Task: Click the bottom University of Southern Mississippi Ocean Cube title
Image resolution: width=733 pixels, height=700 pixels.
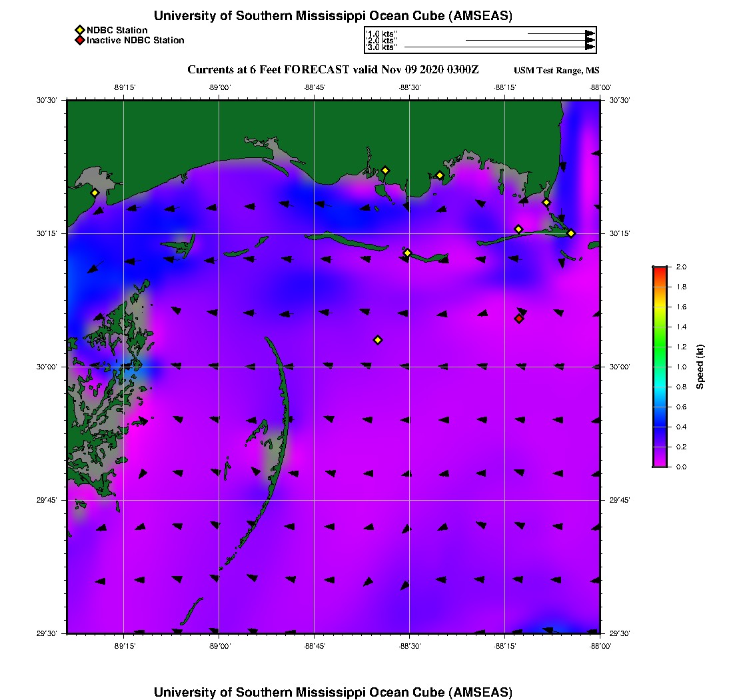Action: click(x=333, y=692)
